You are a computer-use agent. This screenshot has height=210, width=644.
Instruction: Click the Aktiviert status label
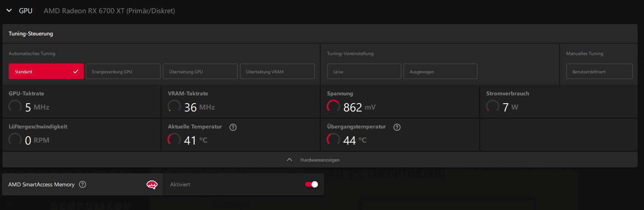coord(180,184)
